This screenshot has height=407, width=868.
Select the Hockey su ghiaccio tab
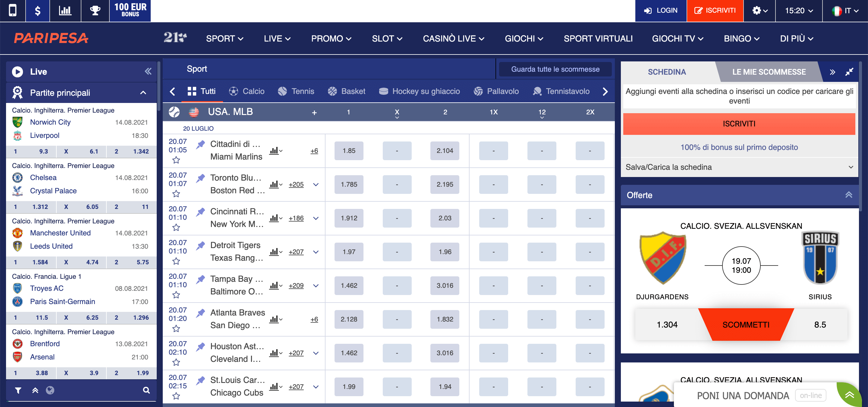pyautogui.click(x=419, y=91)
